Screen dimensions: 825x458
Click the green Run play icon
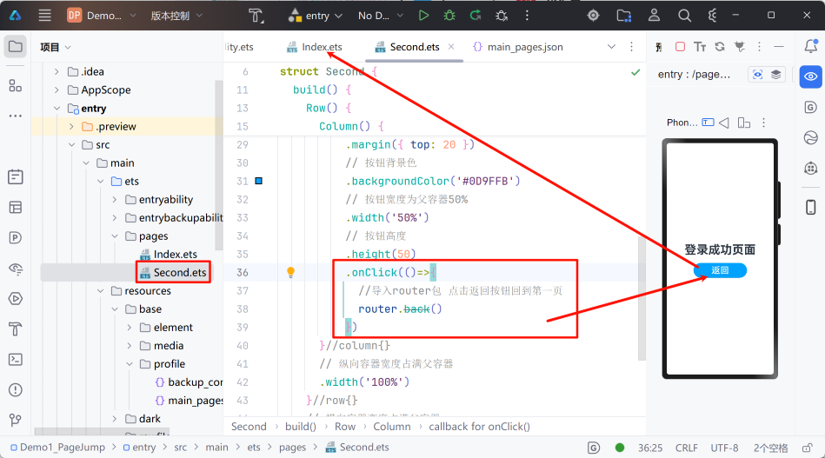(423, 16)
